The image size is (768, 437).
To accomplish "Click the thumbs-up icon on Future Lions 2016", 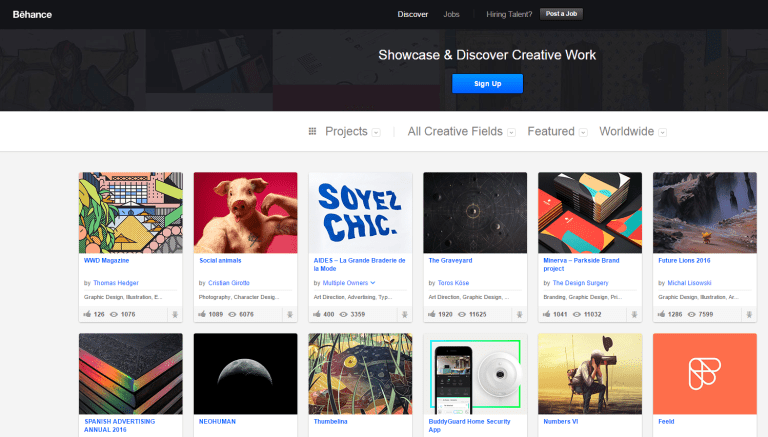I will pyautogui.click(x=661, y=314).
